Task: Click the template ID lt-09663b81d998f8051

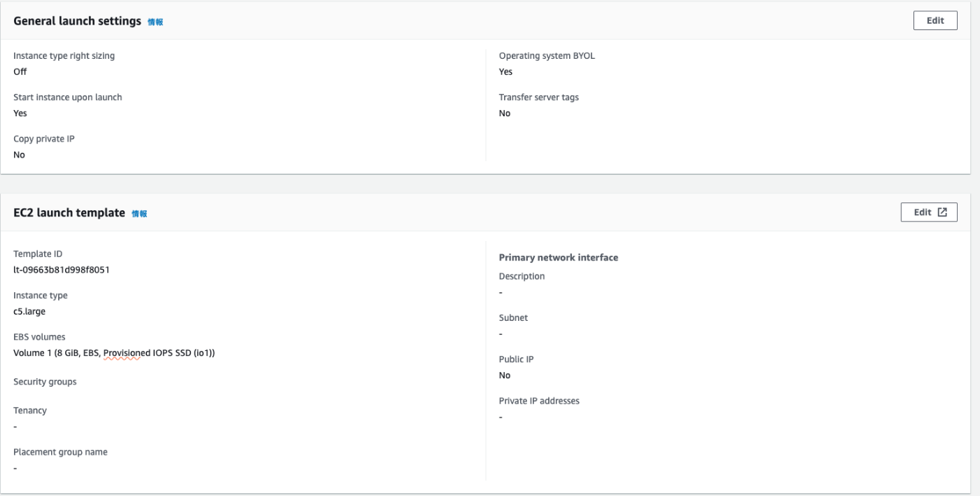Action: coord(62,270)
